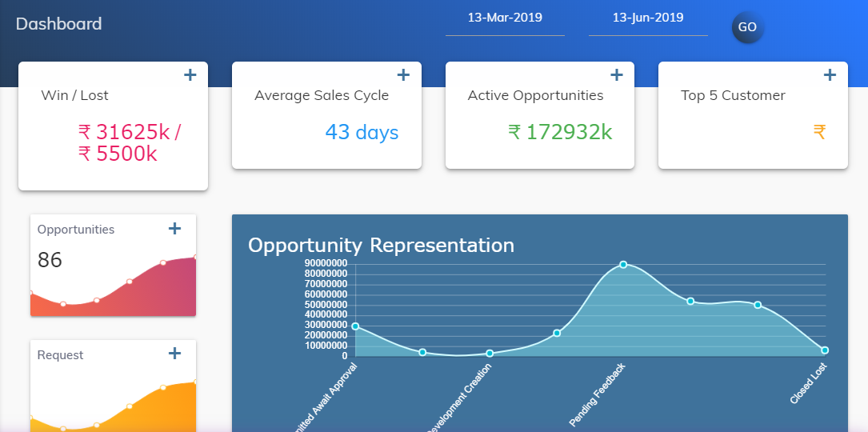Click the Closed Lost data point on chart
This screenshot has width=868, height=432.
click(x=825, y=350)
